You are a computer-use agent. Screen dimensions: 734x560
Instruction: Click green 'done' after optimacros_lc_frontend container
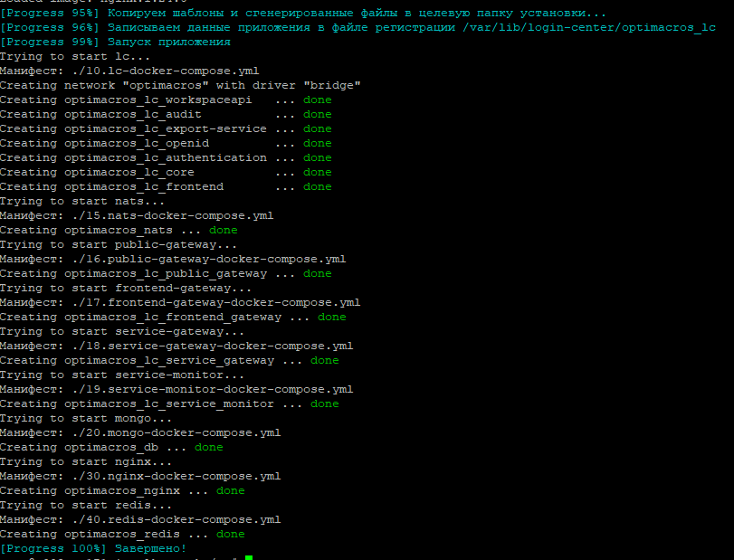318,187
